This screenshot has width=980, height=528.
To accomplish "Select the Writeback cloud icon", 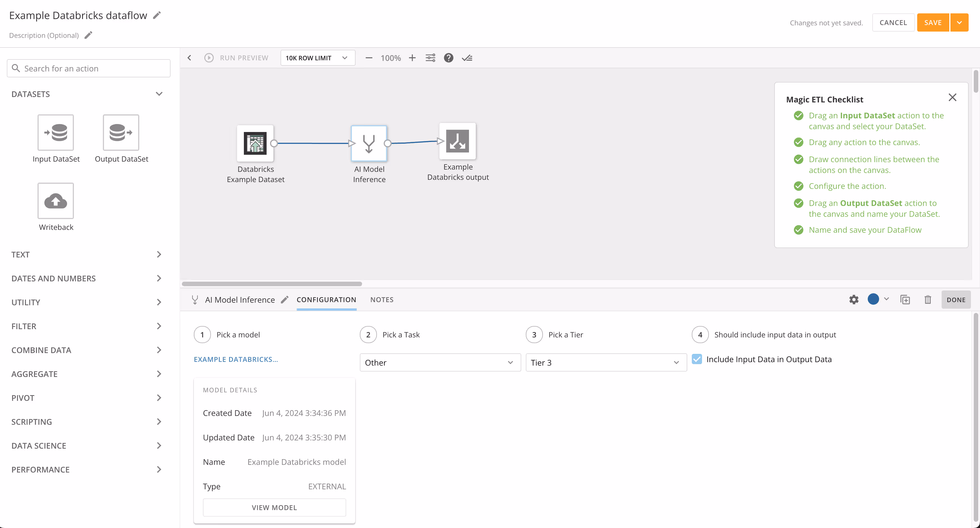I will point(55,201).
